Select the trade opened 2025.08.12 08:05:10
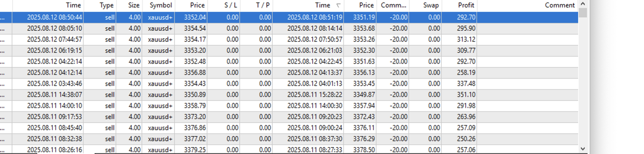Viewport: 644px width, 154px height. click(x=55, y=28)
